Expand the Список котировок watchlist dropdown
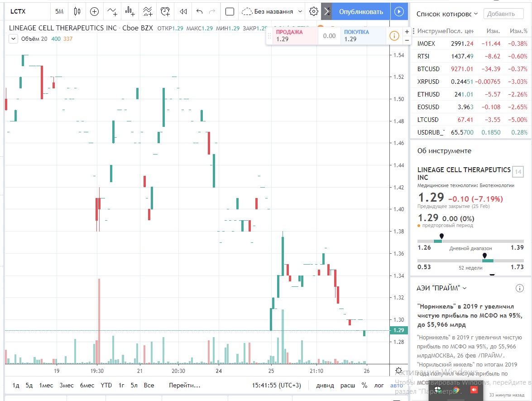 476,14
